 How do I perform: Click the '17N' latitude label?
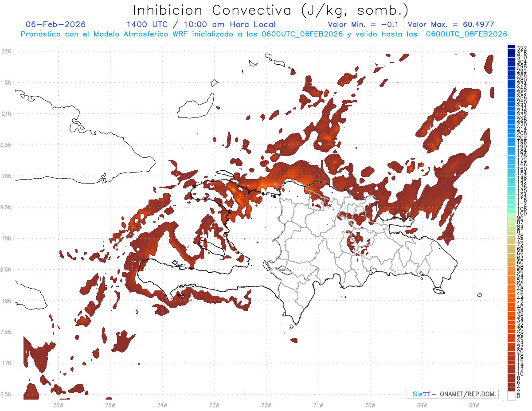[x=6, y=364]
